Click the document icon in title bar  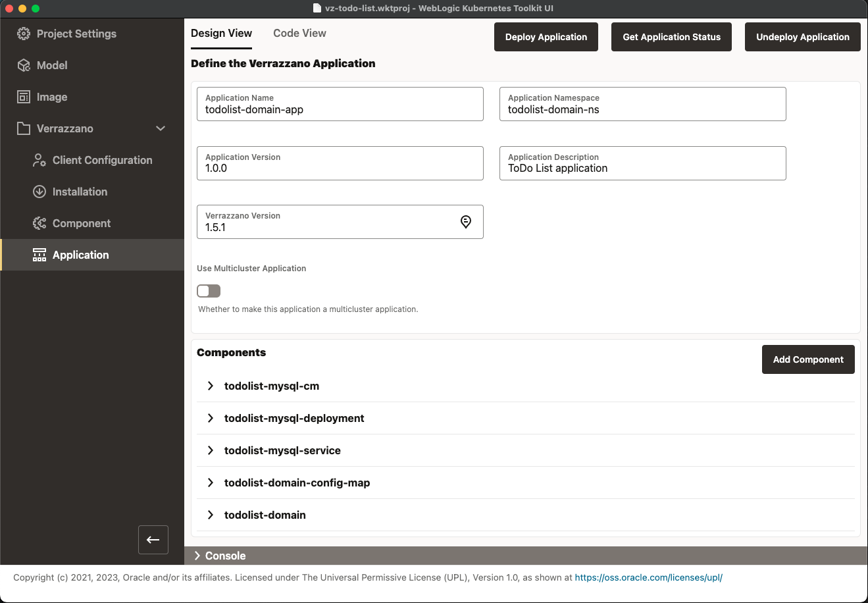pos(317,9)
